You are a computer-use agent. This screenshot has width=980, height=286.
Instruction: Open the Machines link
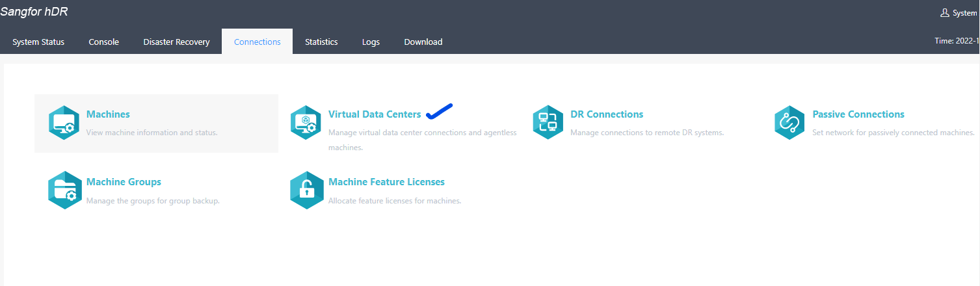[108, 114]
